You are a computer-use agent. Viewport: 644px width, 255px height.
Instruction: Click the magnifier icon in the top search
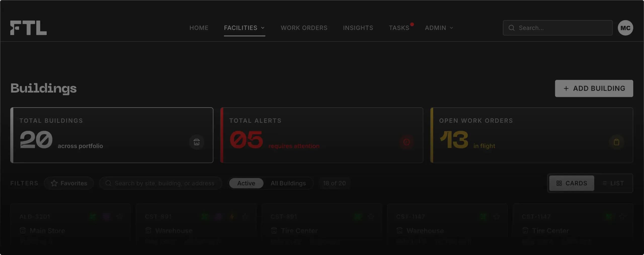click(x=511, y=28)
